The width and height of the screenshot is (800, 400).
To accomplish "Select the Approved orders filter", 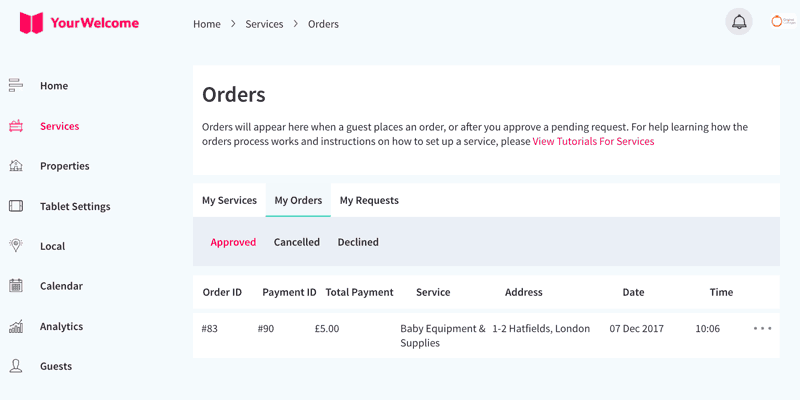I will click(233, 242).
